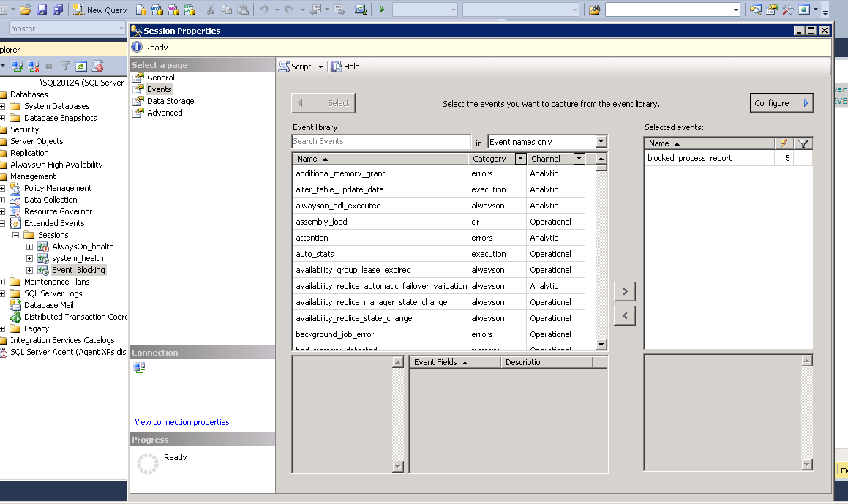Click the Disconnect icon in Object Explorer
Screen dimensions: 848x504
point(34,66)
